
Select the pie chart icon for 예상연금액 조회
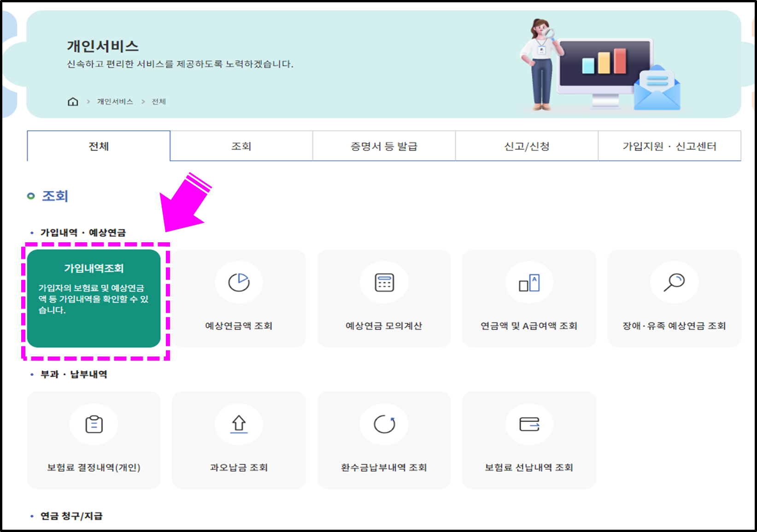tap(239, 283)
